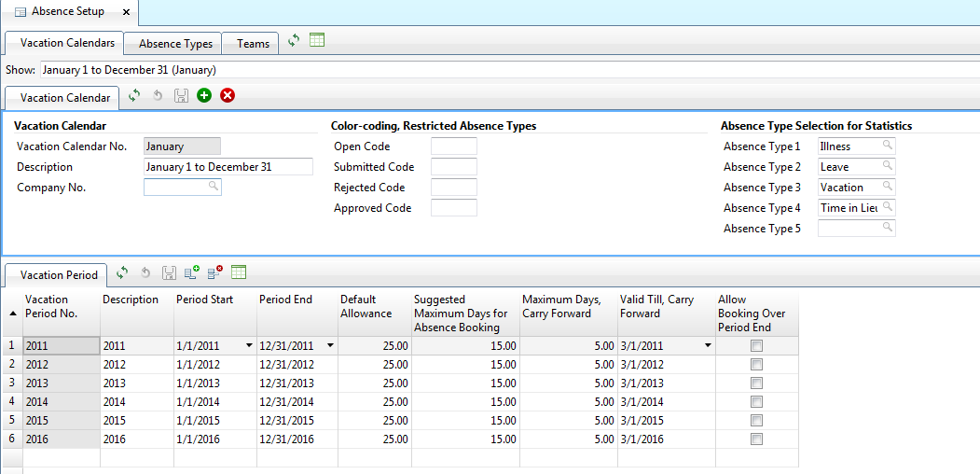Open the lookup for empty Absence Type 5
980x474 pixels.
click(x=888, y=228)
